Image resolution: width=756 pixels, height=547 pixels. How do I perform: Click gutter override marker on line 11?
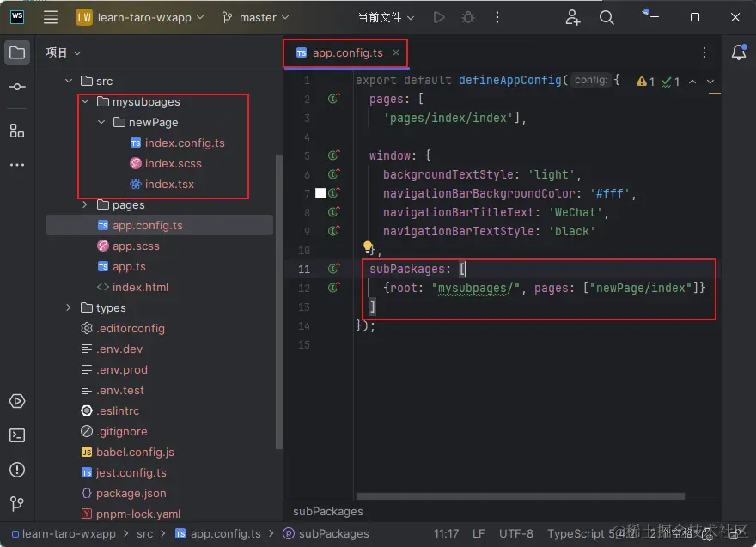tap(334, 269)
